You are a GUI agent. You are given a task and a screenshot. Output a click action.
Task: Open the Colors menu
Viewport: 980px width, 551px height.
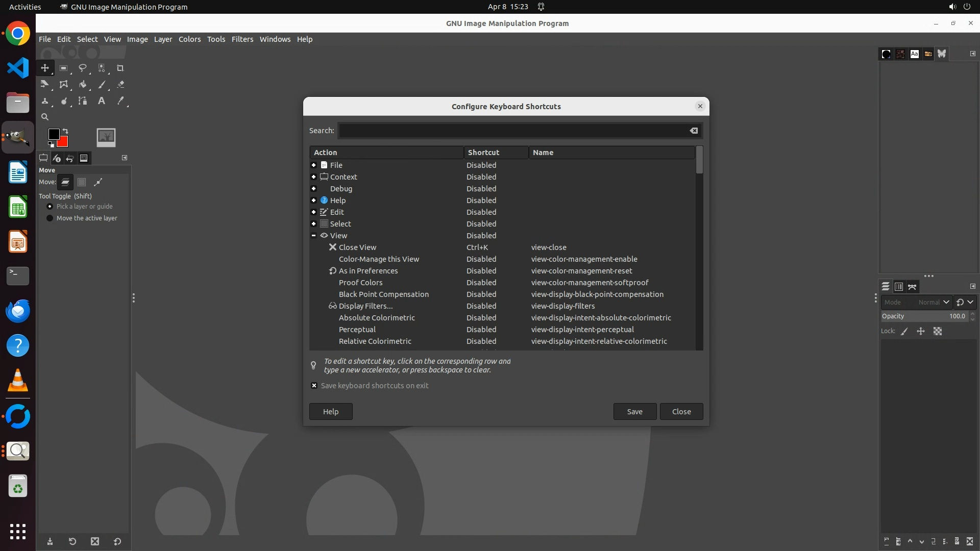(x=189, y=39)
